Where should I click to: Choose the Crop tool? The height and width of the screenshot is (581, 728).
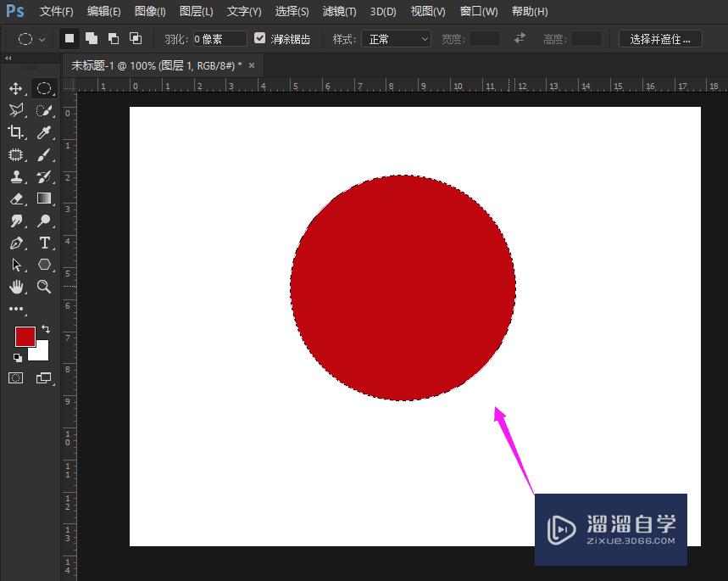(x=15, y=132)
